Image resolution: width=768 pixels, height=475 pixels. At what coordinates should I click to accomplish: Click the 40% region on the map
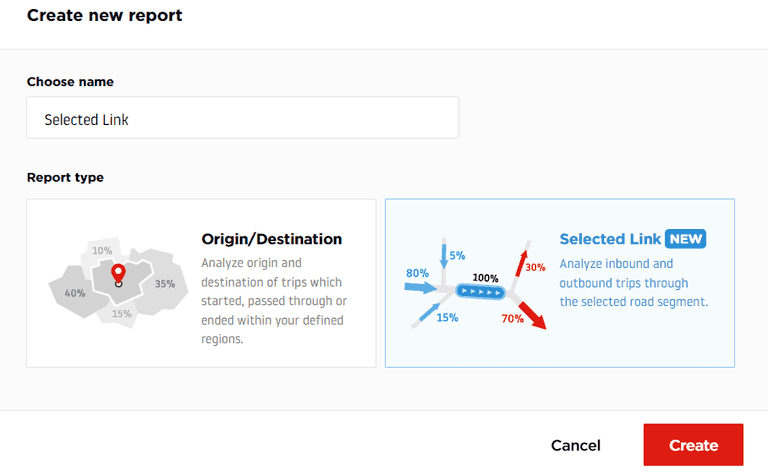75,293
